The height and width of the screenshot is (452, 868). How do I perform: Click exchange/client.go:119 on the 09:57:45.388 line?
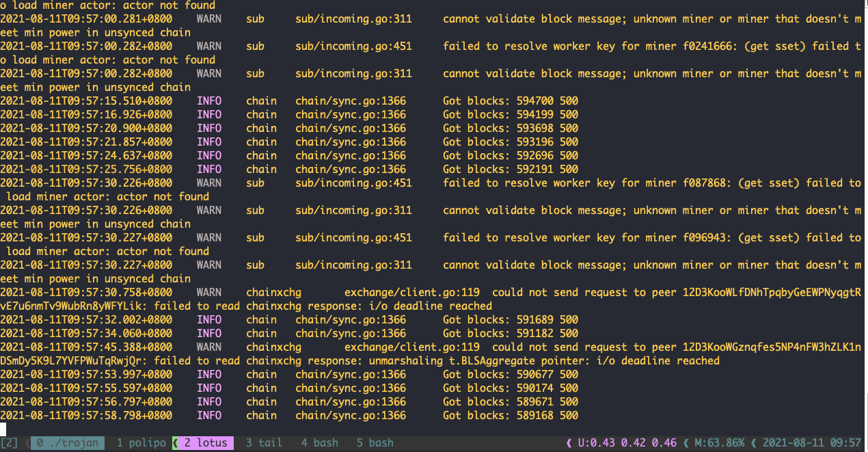click(411, 347)
